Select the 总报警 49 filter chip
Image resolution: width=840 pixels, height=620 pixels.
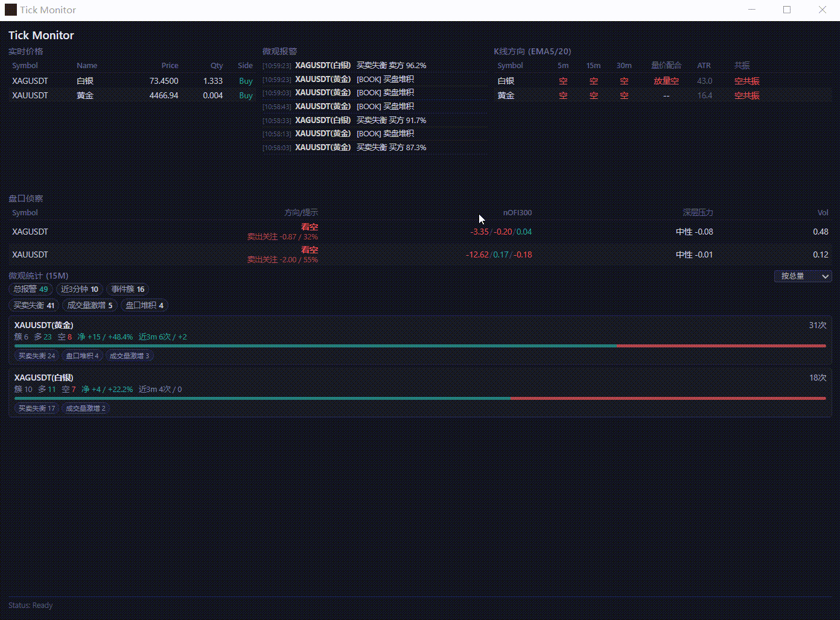(31, 289)
